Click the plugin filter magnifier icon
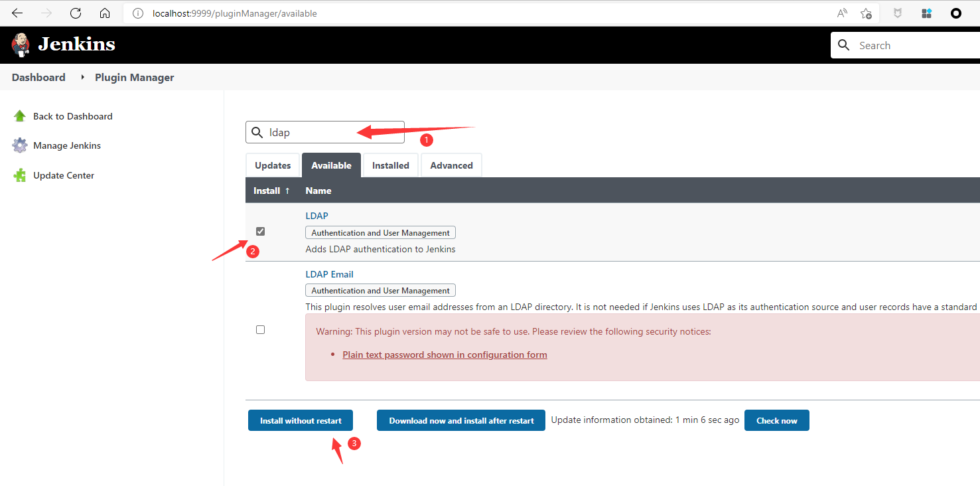Viewport: 980px width, 486px height. (257, 132)
